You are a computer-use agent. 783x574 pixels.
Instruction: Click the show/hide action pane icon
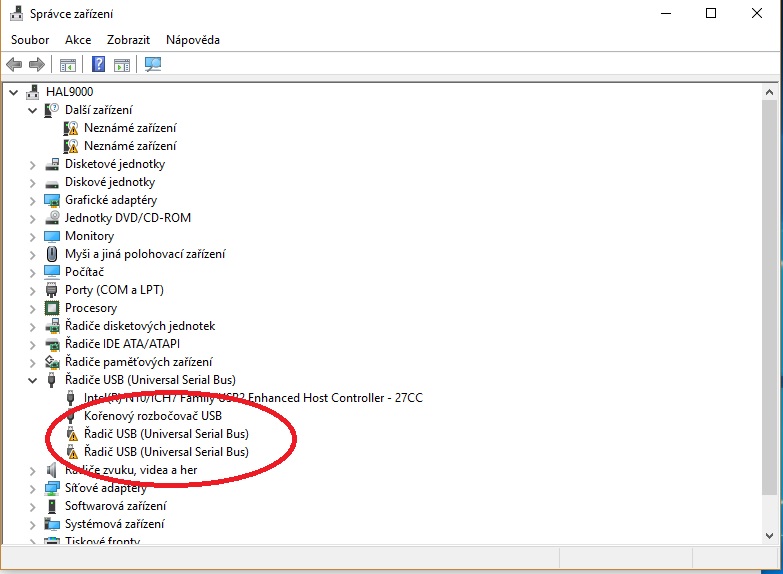(122, 65)
